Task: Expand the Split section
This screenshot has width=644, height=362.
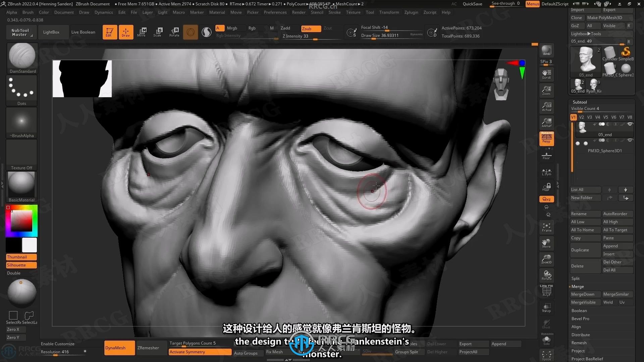Action: 576,279
